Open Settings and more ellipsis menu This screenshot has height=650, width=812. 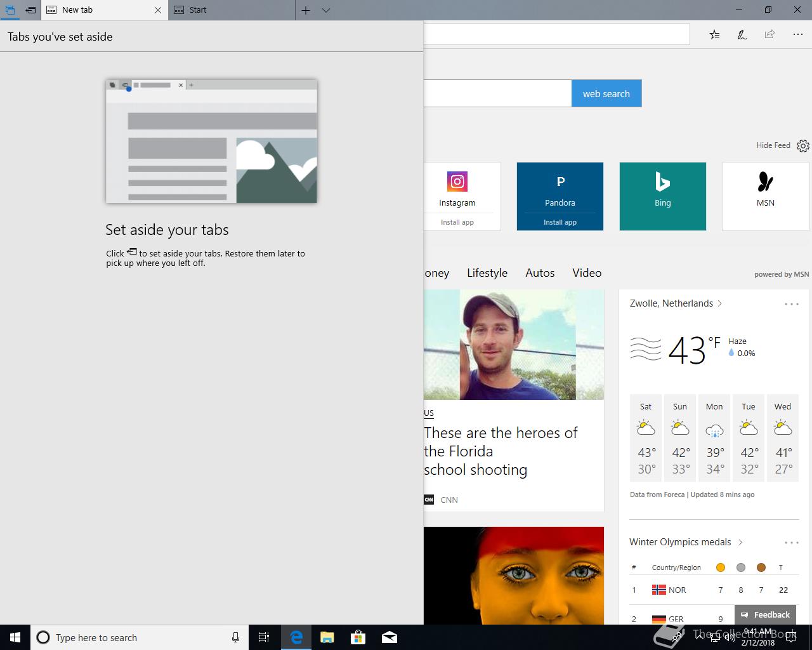[x=798, y=34]
